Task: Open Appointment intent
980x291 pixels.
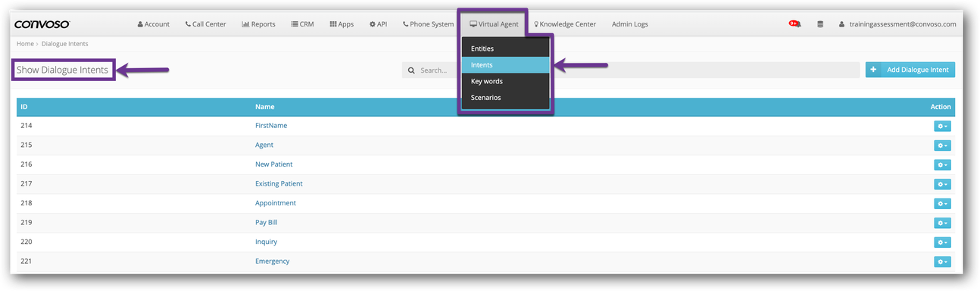Action: [276, 203]
